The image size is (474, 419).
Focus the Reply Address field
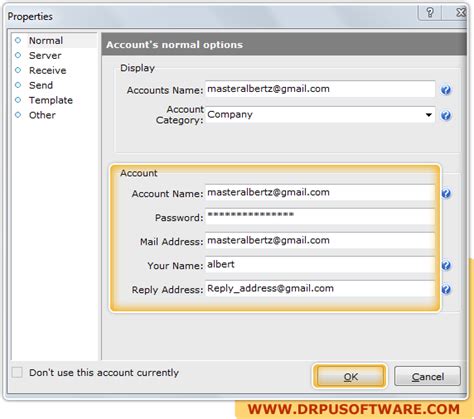[x=320, y=288]
